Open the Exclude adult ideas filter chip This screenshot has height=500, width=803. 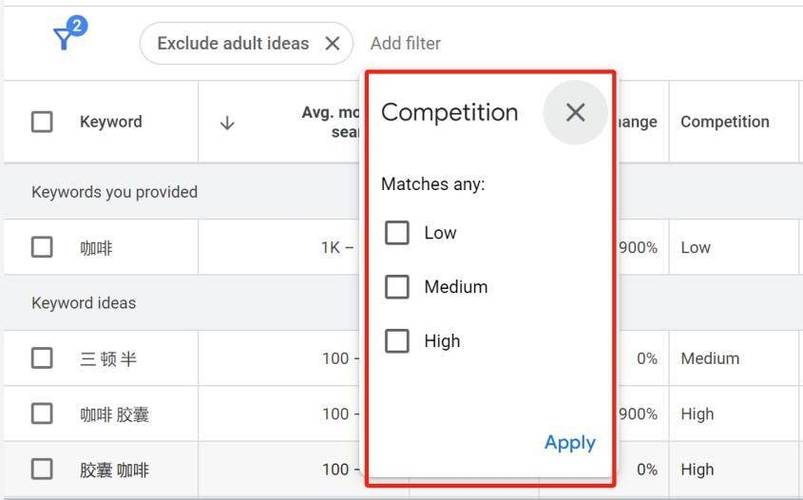(233, 44)
